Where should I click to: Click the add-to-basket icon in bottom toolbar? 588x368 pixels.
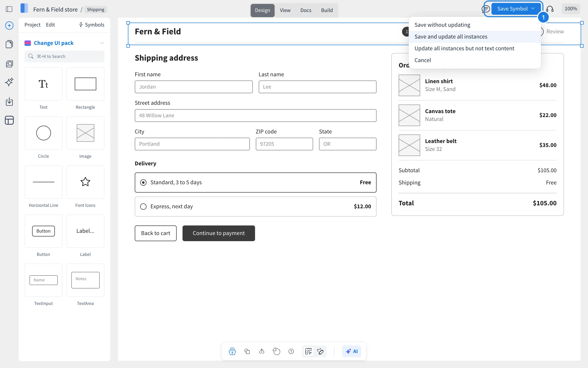[232, 351]
